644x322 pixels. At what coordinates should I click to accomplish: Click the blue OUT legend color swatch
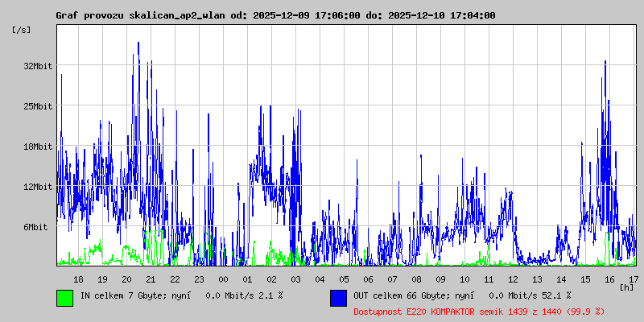pos(338,298)
